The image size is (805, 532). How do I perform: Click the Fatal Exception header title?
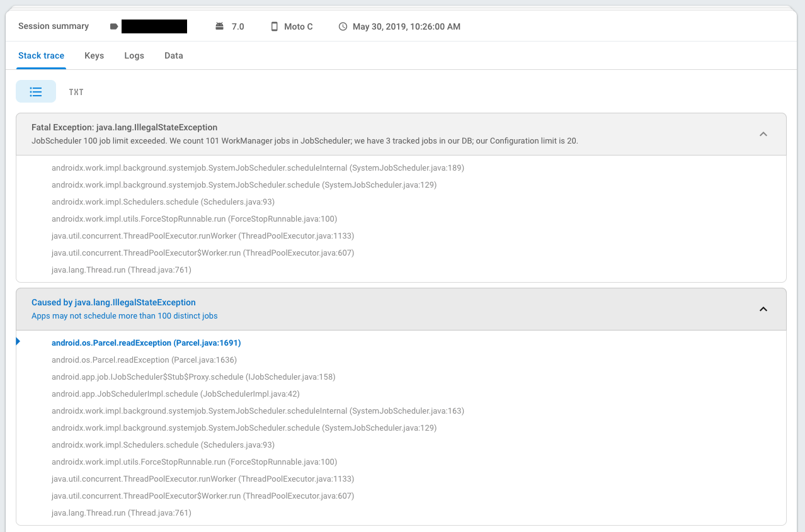(x=124, y=127)
